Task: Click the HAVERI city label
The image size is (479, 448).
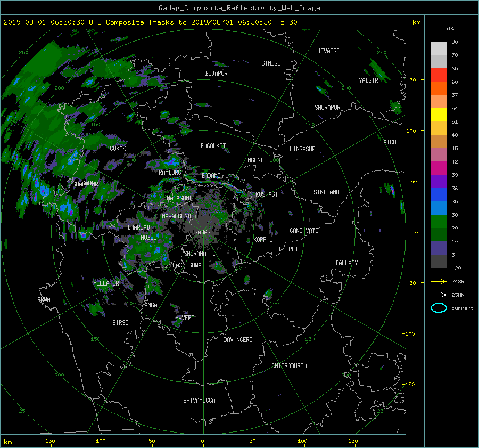Action: (x=185, y=318)
